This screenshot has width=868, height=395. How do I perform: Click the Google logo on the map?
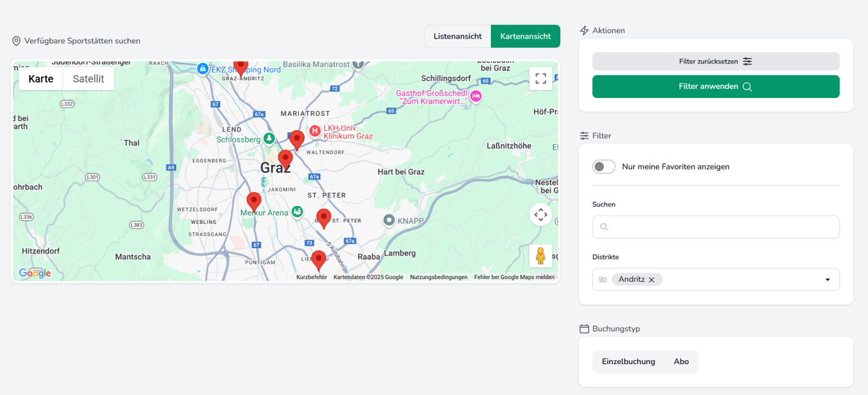pos(35,273)
